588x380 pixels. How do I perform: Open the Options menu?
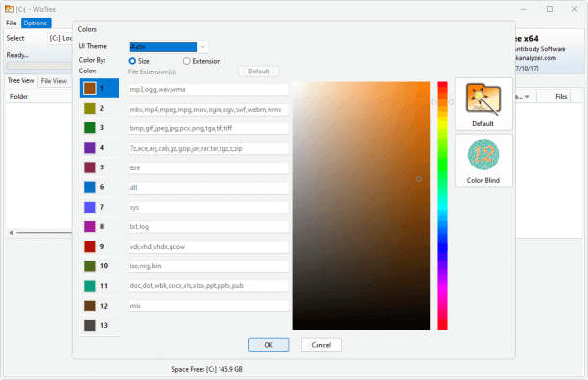[35, 24]
